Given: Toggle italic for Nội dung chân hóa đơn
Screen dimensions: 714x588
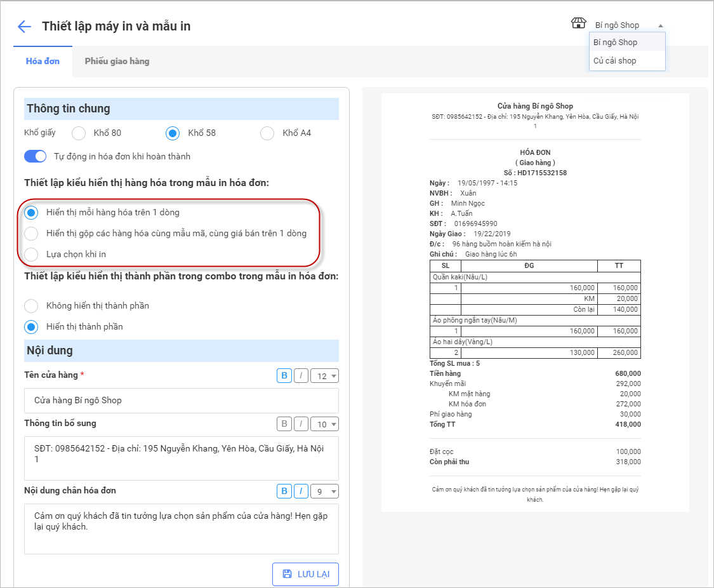Looking at the screenshot, I should pos(301,491).
